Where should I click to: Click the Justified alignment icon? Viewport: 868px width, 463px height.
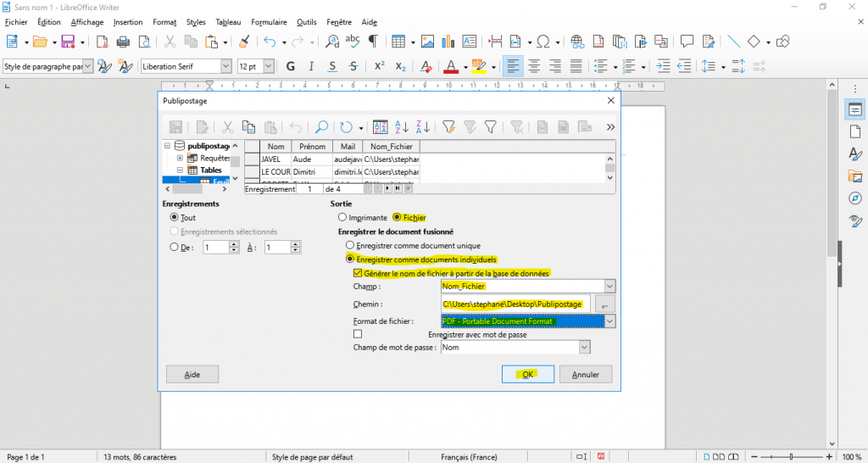coord(576,66)
